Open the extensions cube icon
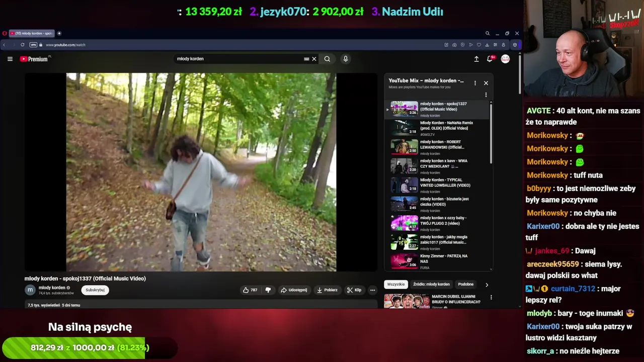The width and height of the screenshot is (644, 362). (514, 45)
